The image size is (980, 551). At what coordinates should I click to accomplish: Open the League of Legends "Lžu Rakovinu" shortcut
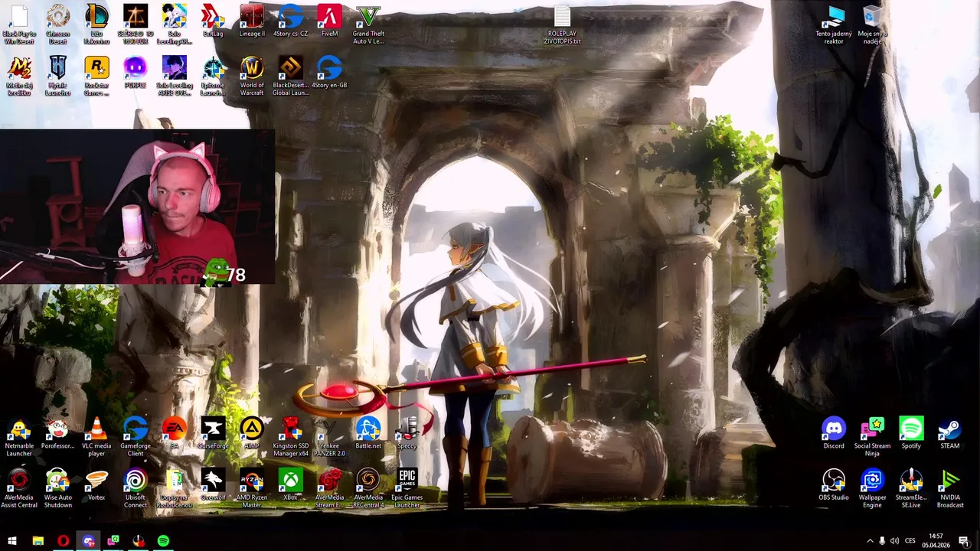tap(96, 24)
